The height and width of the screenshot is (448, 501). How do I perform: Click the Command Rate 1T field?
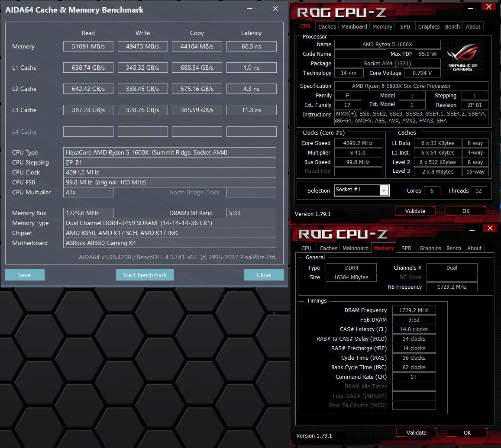click(414, 377)
